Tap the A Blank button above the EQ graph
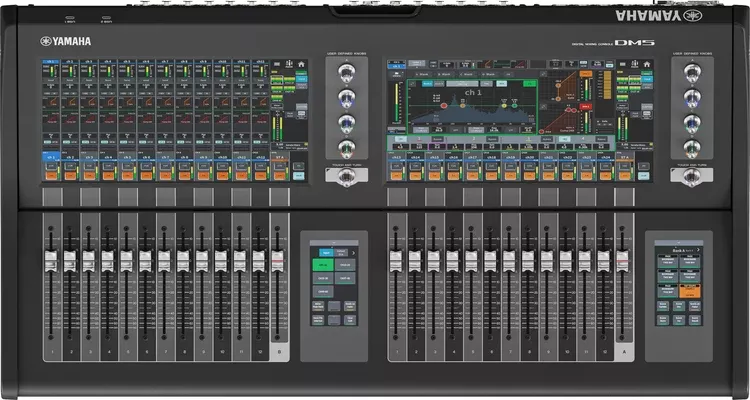Screen dimensions: 750x400 (x=422, y=74)
